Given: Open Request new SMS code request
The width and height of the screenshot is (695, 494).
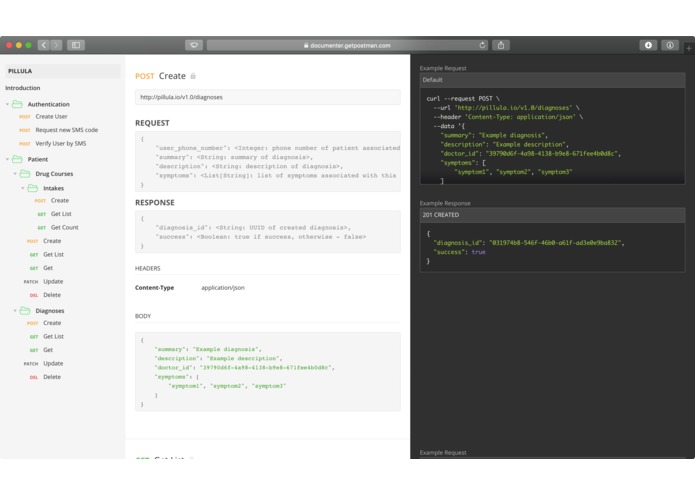Looking at the screenshot, I should (66, 130).
